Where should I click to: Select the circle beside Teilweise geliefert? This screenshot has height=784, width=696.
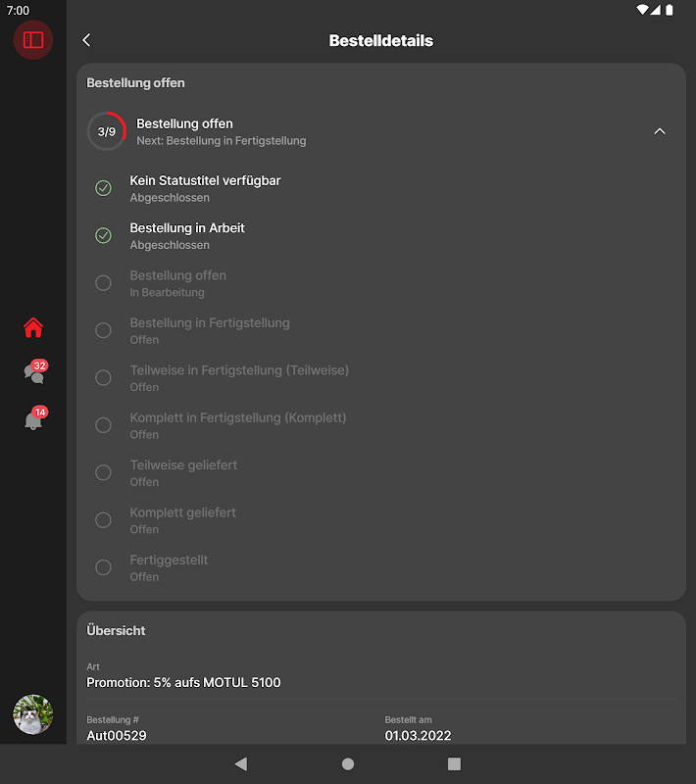(104, 472)
